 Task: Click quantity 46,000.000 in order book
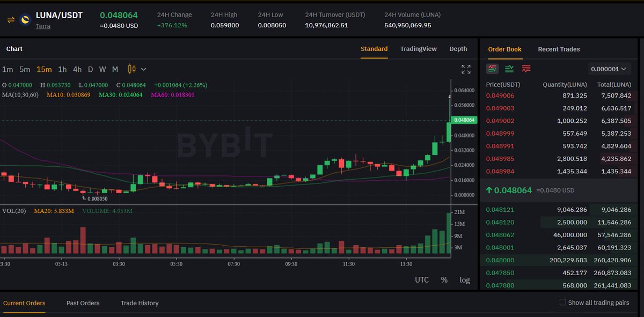click(570, 235)
